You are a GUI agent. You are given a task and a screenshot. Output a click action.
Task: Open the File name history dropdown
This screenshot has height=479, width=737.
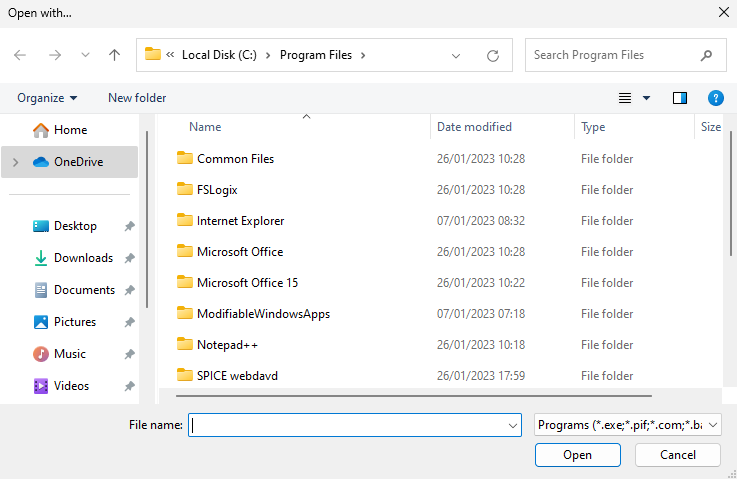(x=512, y=425)
